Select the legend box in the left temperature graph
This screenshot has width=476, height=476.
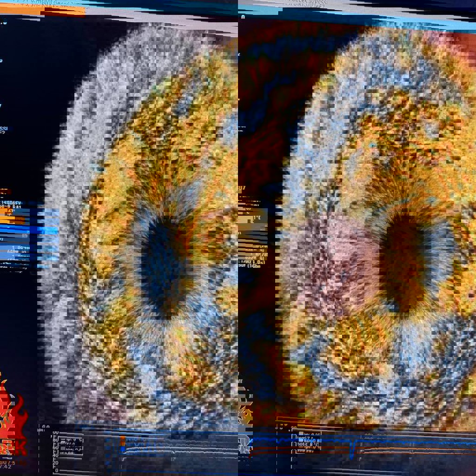coord(68,444)
